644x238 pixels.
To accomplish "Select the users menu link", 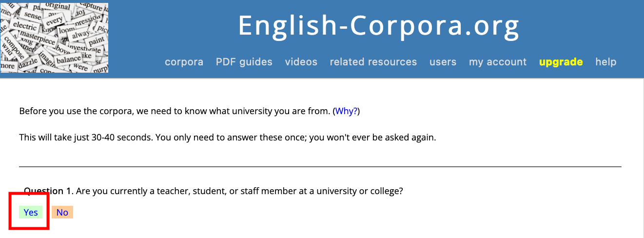I will 443,62.
